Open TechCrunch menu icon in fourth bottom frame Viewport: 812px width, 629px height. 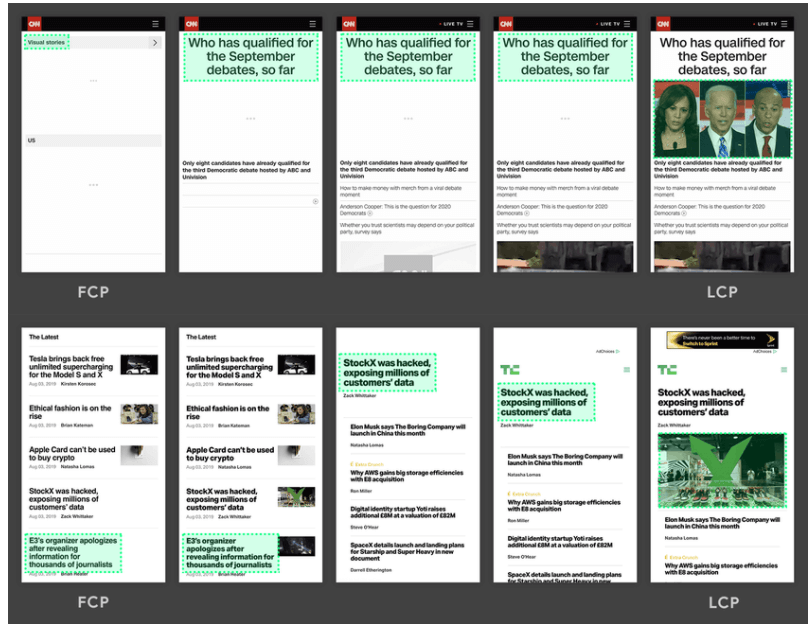coord(627,370)
